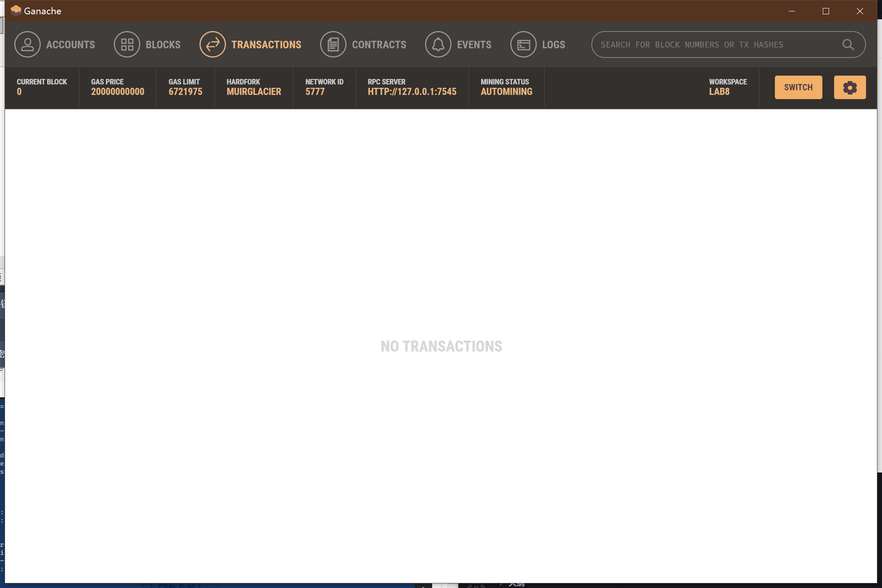Screen dimensions: 882x588
Task: Minimize the Ganache window
Action: pos(792,11)
